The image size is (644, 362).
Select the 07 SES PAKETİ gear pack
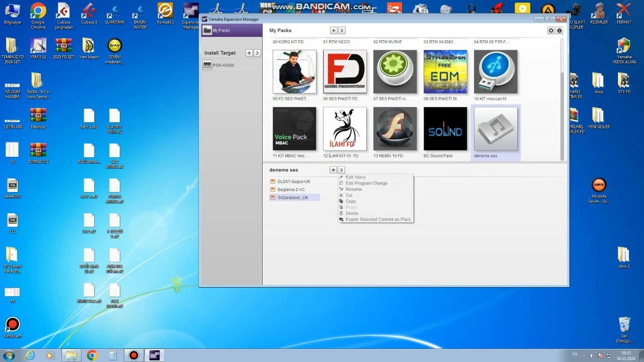pyautogui.click(x=395, y=71)
